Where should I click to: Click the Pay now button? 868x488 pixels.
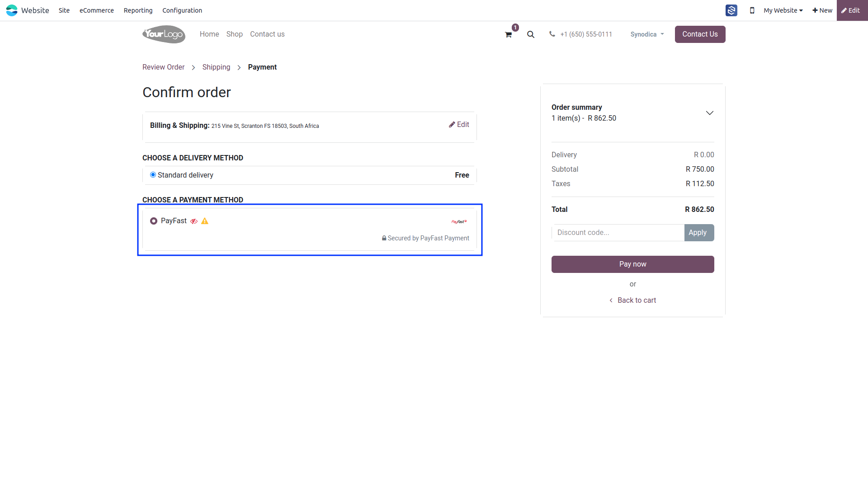(633, 264)
